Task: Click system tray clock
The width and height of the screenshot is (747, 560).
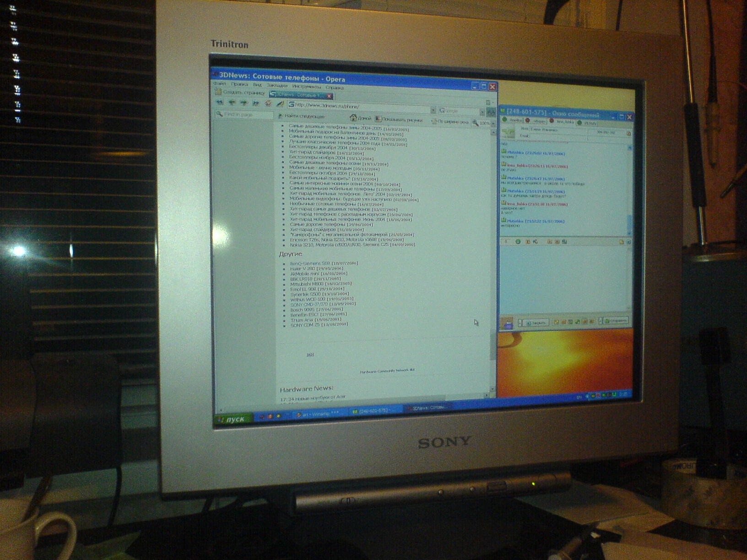Action: [623, 394]
